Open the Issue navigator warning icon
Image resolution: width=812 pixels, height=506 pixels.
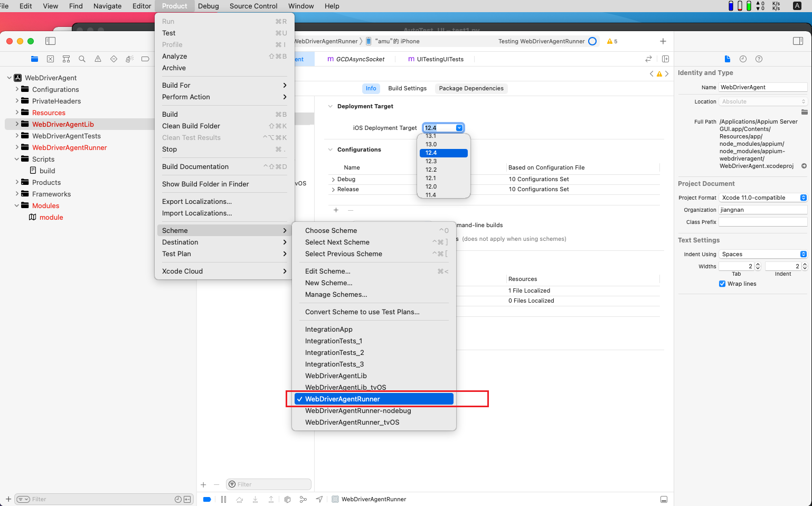(98, 59)
